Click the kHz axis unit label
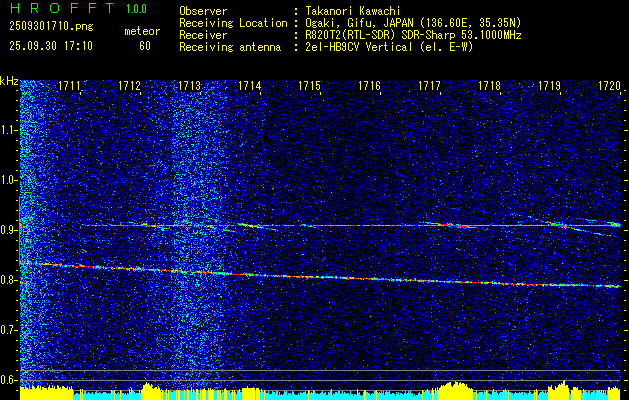Screen dimensions: 629x400 click(9, 82)
